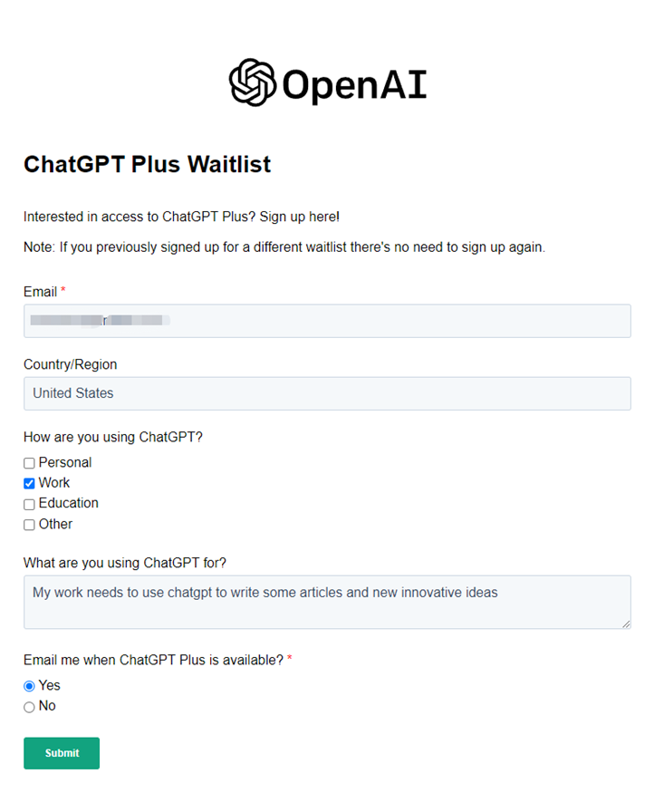Click the 'How are you using ChatGPT?' question
654x812 pixels.
tap(113, 437)
